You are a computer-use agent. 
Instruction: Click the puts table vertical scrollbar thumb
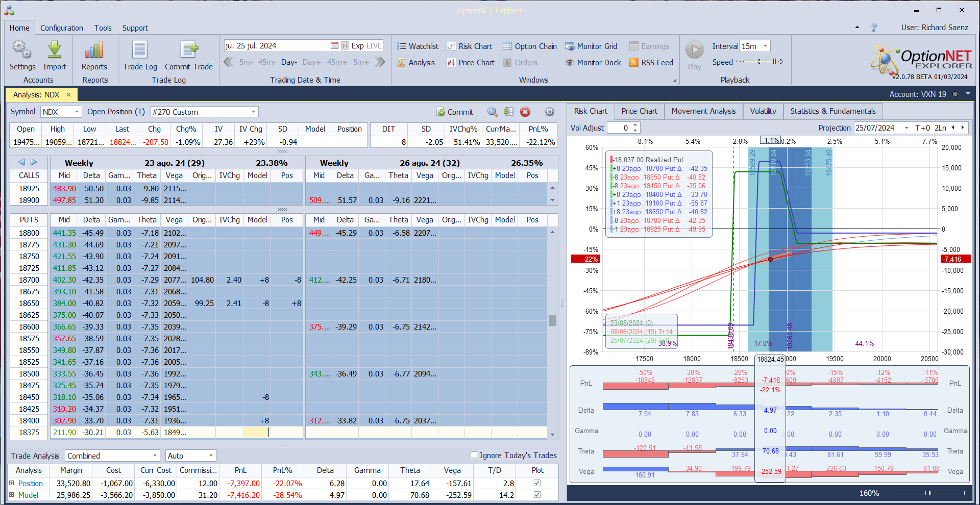[552, 320]
